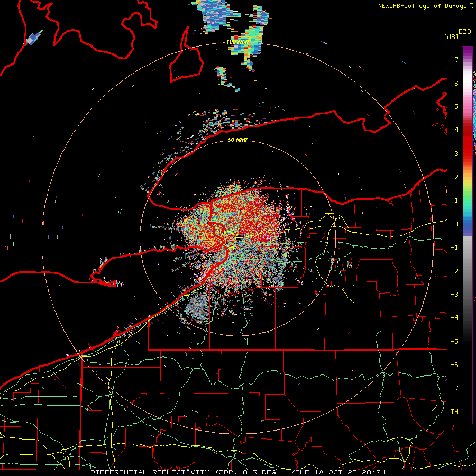
Task: Click the TH threshold label
Action: 454,412
